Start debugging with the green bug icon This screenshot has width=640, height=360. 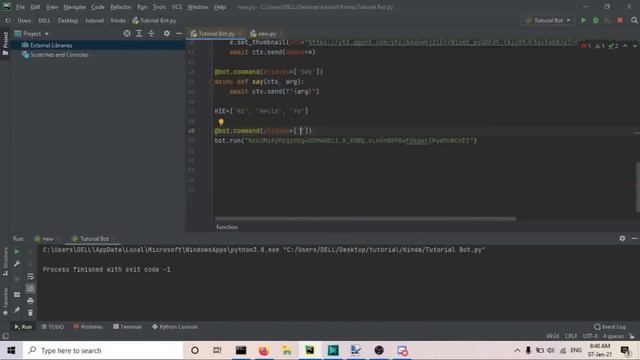pos(596,20)
